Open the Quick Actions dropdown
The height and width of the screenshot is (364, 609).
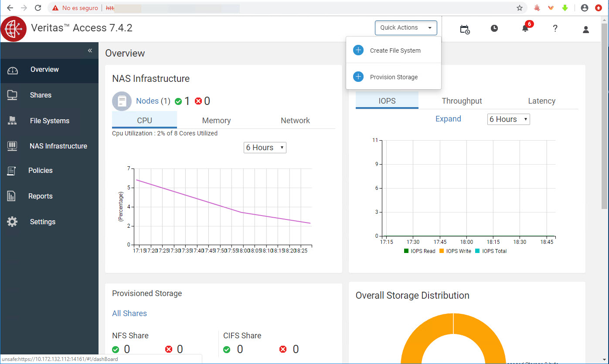point(405,28)
